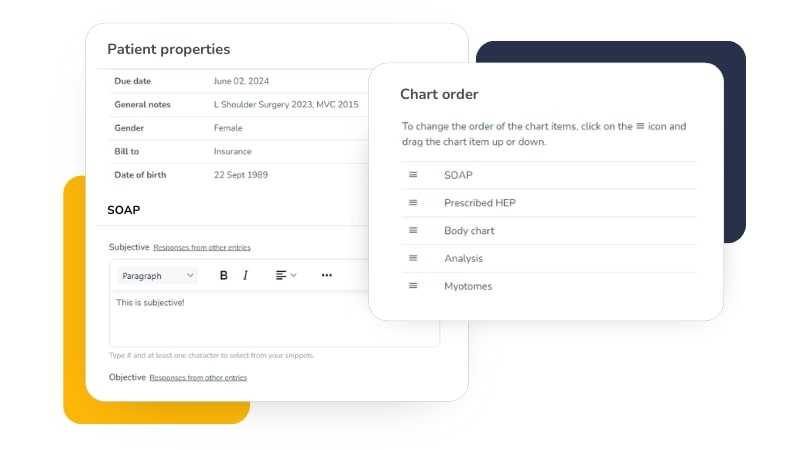Toggle italic formatting in the editor
Viewport: 800px width, 450px height.
coord(246,275)
